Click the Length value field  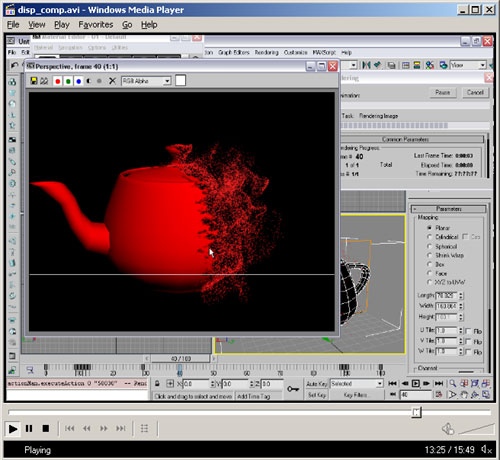point(446,296)
